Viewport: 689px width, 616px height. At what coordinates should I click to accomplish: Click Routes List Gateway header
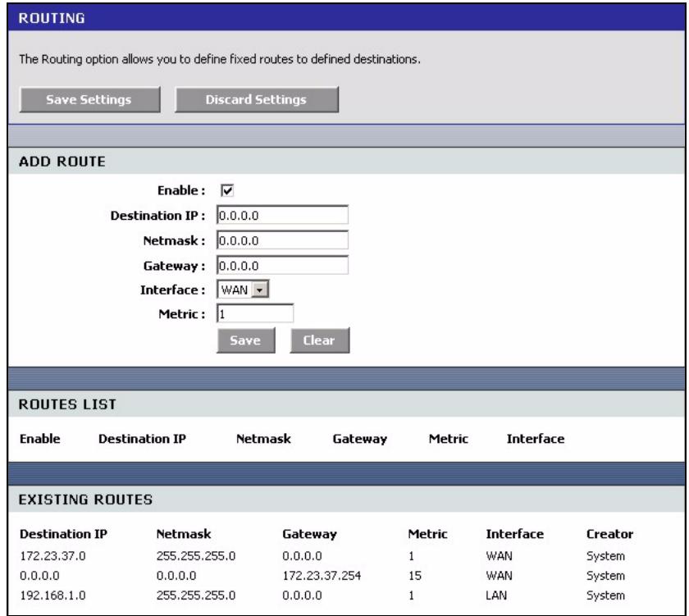coord(359,439)
